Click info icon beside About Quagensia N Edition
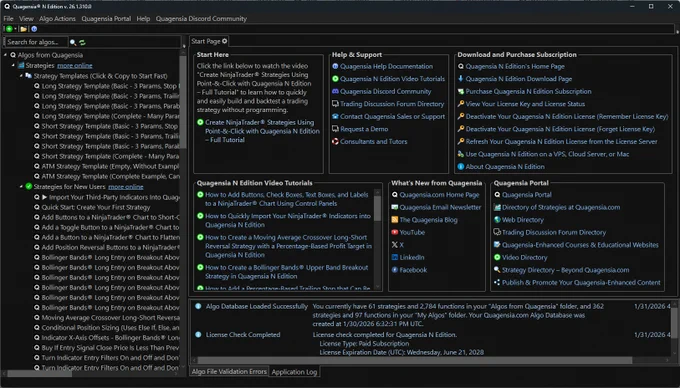This screenshot has height=388, width=680. 461,167
